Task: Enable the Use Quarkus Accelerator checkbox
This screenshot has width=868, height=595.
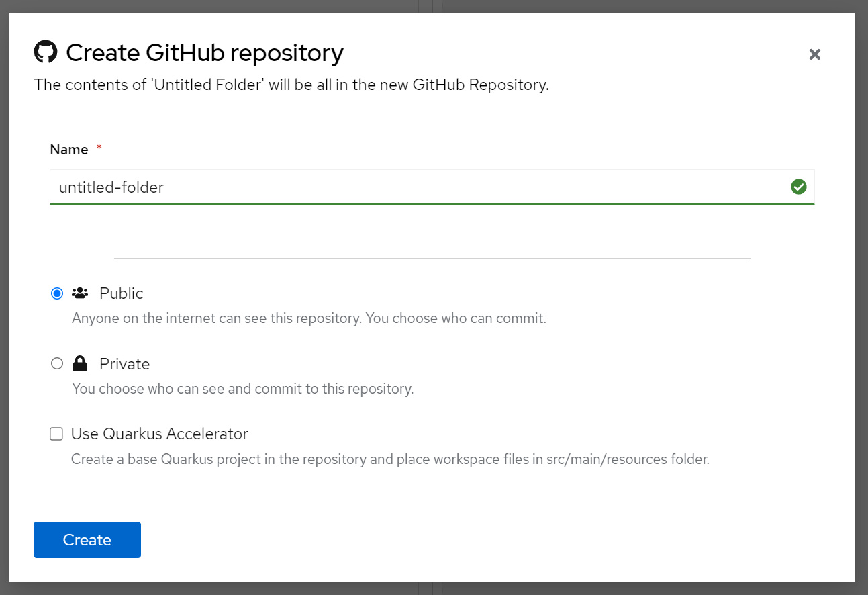Action: pos(56,433)
